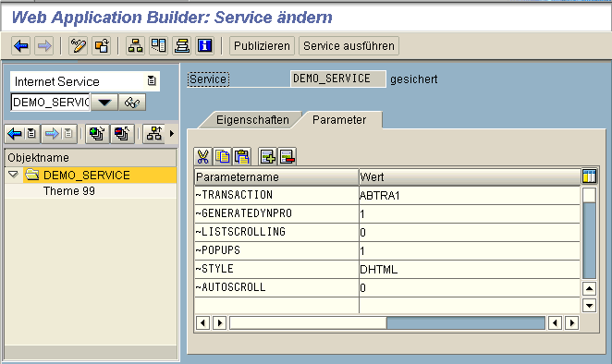Select the ~TRANSACTION parameter cell
This screenshot has height=364, width=612.
click(276, 195)
